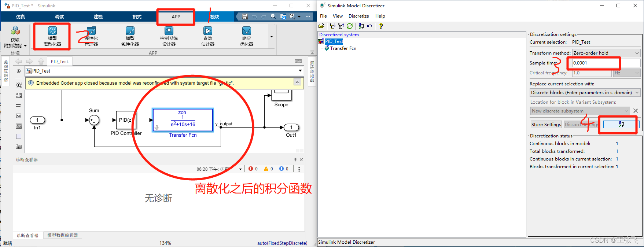Screen dimensions: 644x247
Task: Click the yellow question-mark help icon
Action: click(381, 26)
